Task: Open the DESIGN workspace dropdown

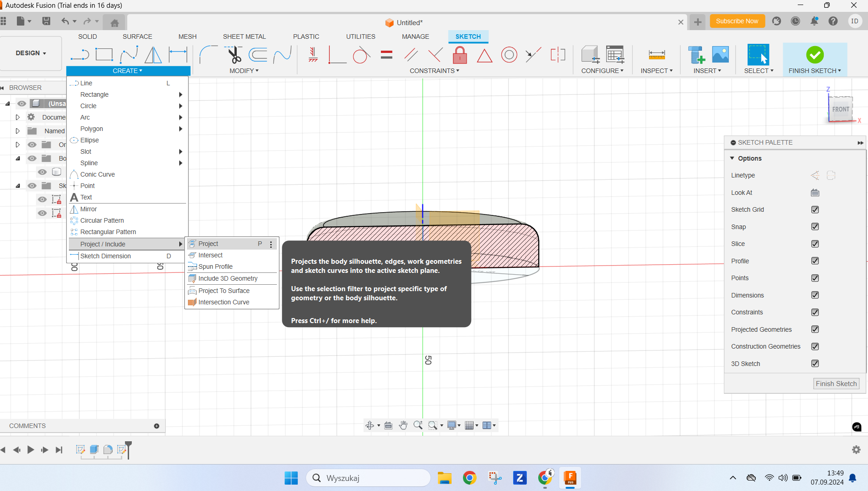Action: [31, 53]
